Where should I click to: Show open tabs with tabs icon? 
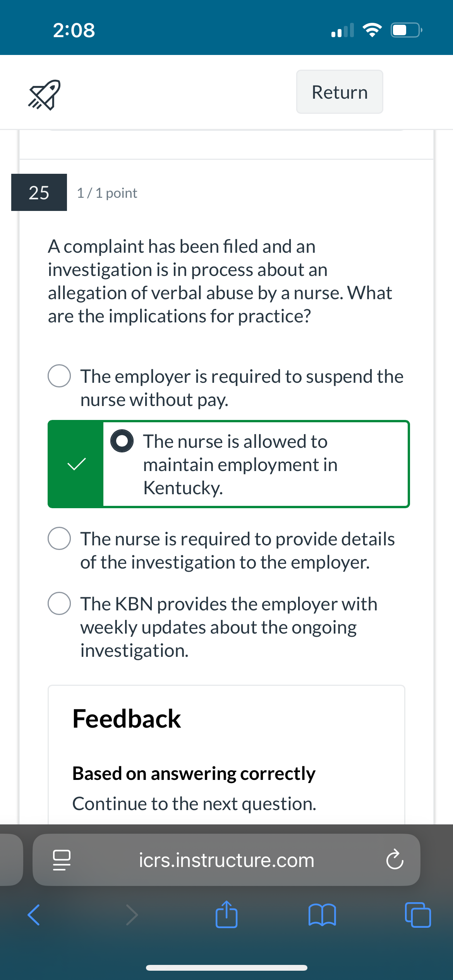point(418,915)
